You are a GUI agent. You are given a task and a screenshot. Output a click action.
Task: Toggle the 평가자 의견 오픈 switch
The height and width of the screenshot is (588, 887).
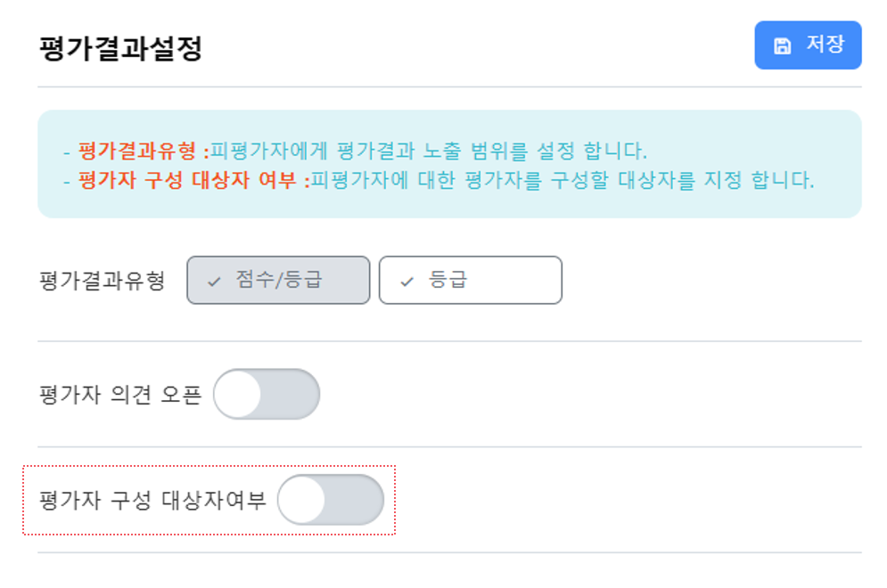pos(266,394)
